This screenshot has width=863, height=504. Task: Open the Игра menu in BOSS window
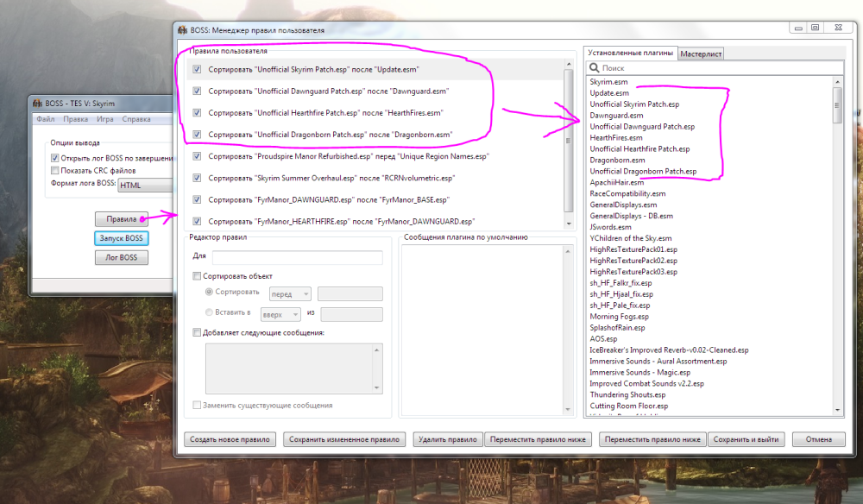tap(104, 119)
